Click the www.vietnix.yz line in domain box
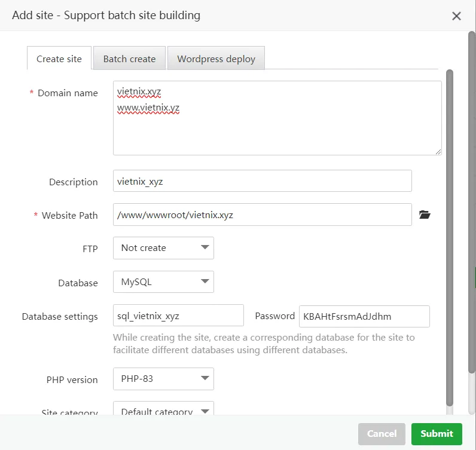Viewport: 476px width, 450px height. (x=148, y=108)
